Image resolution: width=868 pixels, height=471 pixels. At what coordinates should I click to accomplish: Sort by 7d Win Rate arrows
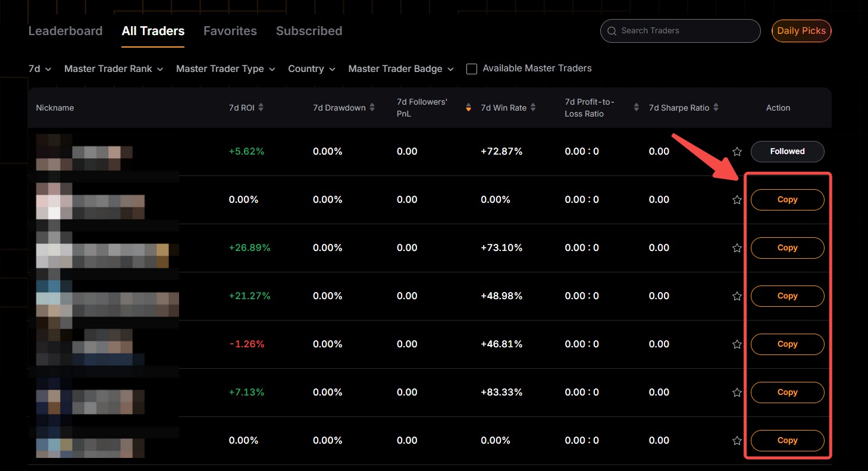533,108
